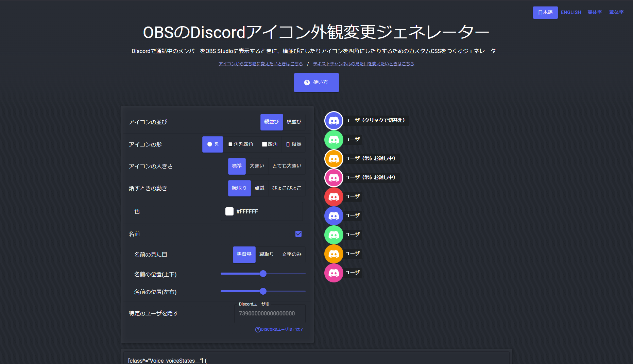Screen dimensions: 633x364
Task: Switch language to 簡体字
Action: [595, 13]
